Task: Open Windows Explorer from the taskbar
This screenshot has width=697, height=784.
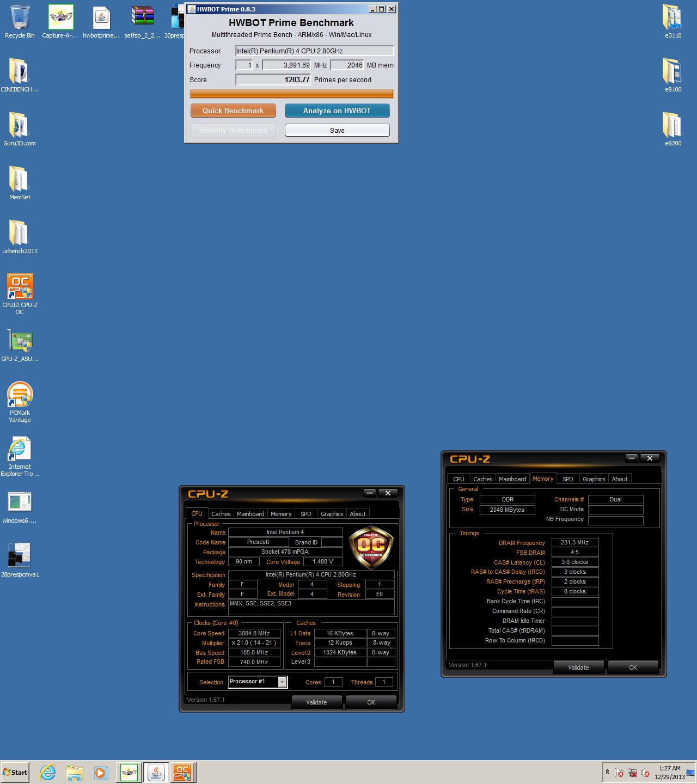Action: point(75,773)
